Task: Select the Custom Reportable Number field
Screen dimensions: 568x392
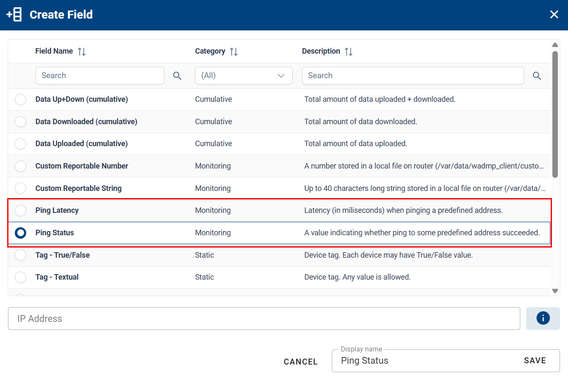Action: point(20,166)
